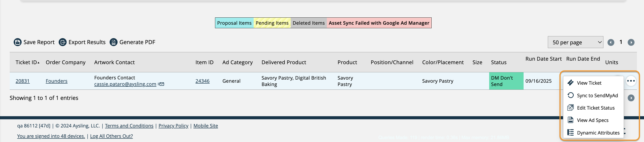Click the Proposal Items legend swatch

pyautogui.click(x=234, y=23)
